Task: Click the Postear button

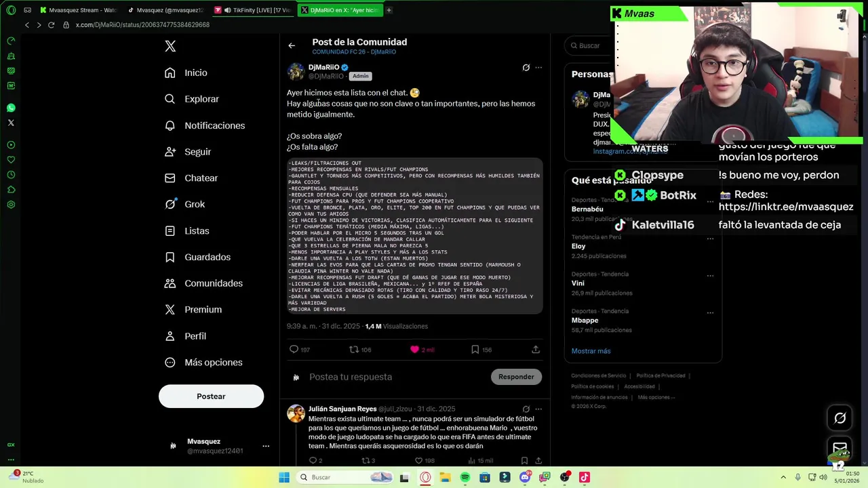Action: click(x=211, y=396)
